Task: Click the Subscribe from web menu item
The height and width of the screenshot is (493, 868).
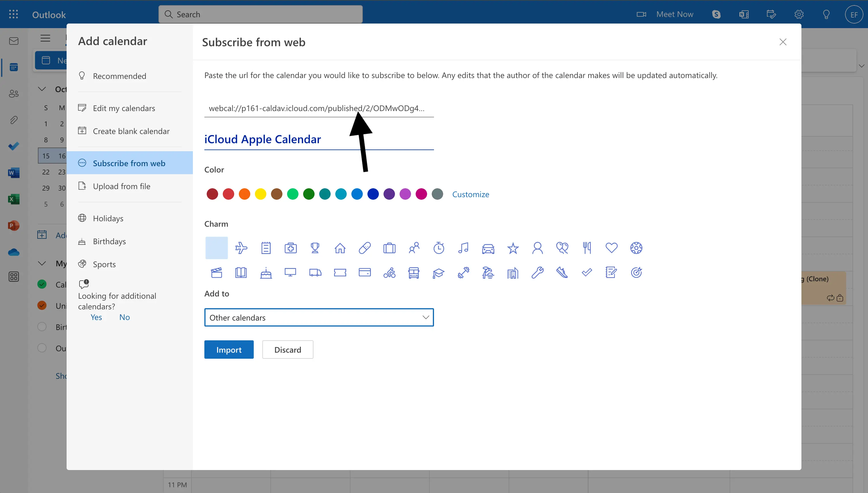Action: pos(129,162)
